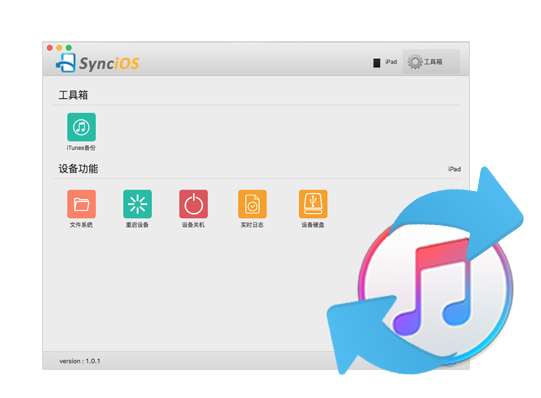The width and height of the screenshot is (541, 398).
Task: Click the green 重启设备 restart icon
Action: (137, 204)
